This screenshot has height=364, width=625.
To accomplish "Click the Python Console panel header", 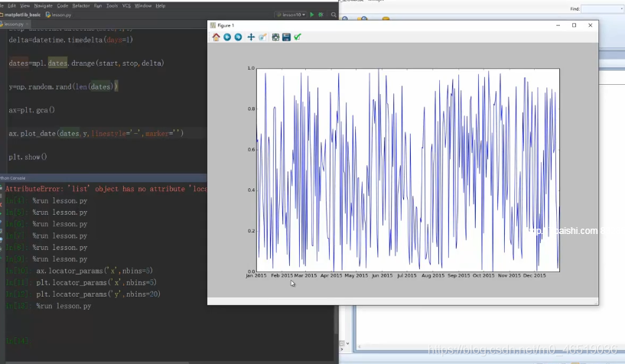I will 103,178.
